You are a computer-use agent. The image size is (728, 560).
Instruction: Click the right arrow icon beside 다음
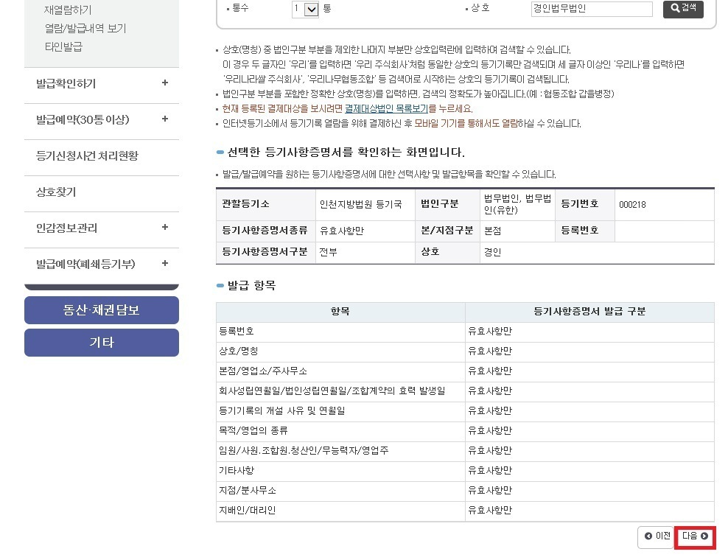point(704,536)
